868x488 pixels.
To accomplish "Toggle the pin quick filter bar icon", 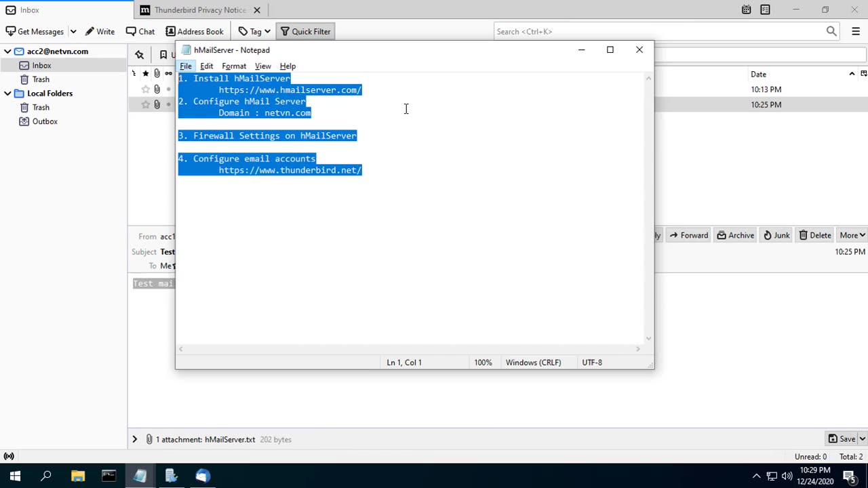I will click(x=140, y=55).
